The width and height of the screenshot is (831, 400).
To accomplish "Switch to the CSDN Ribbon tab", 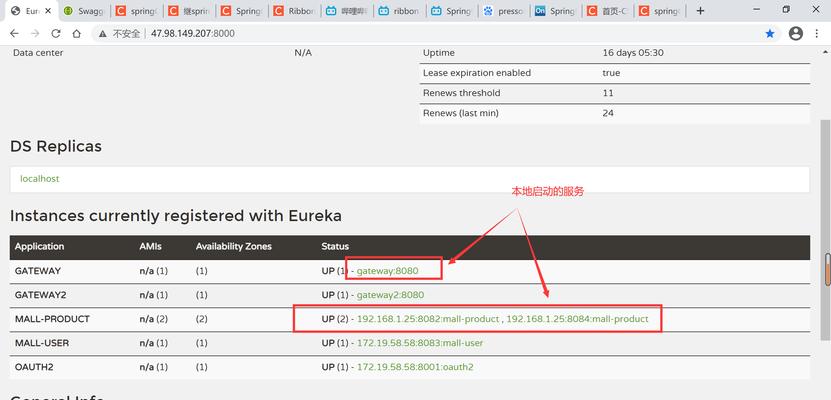I will [294, 11].
